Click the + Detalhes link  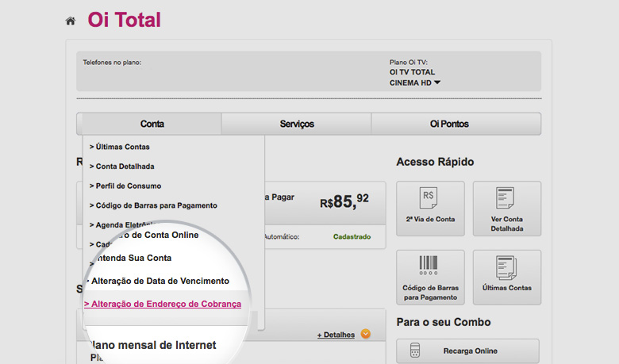pyautogui.click(x=336, y=335)
